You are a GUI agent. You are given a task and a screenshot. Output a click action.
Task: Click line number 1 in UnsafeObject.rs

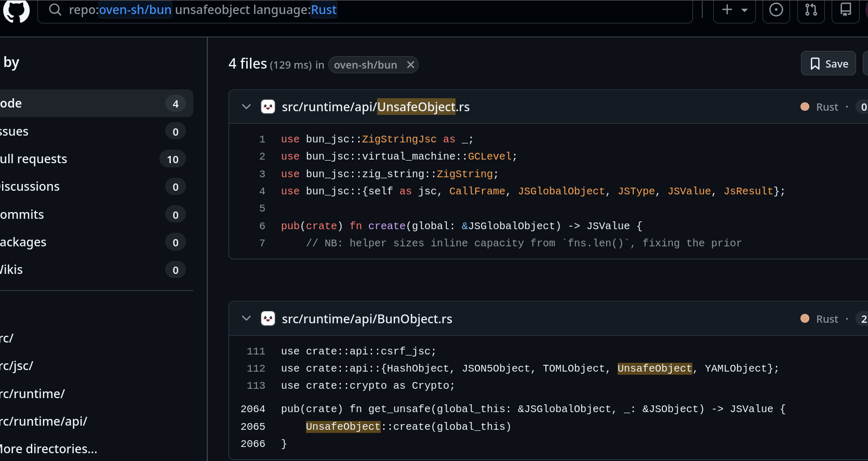[x=262, y=139]
